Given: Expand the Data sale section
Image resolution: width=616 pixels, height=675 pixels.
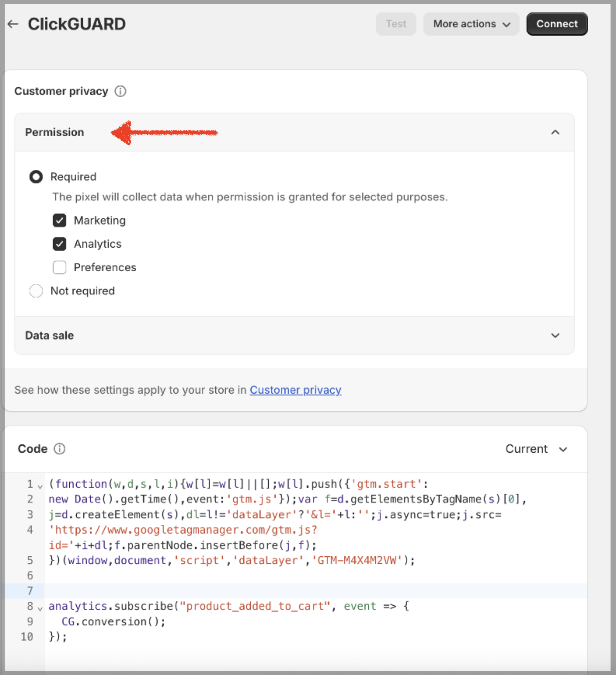Looking at the screenshot, I should [294, 336].
